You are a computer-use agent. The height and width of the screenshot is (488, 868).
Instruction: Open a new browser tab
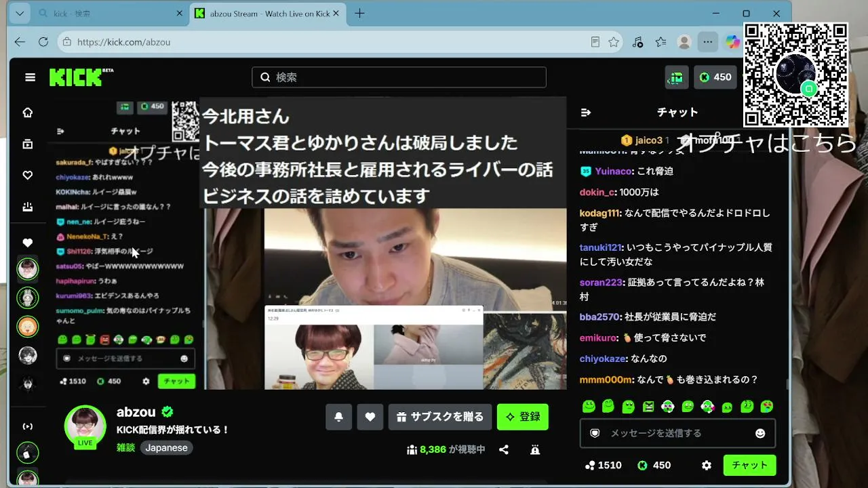tap(359, 14)
